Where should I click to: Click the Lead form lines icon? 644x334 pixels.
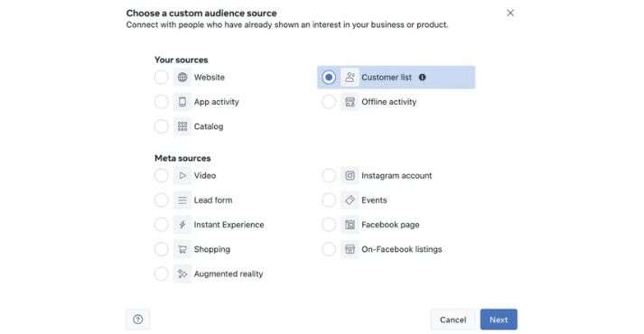[182, 200]
